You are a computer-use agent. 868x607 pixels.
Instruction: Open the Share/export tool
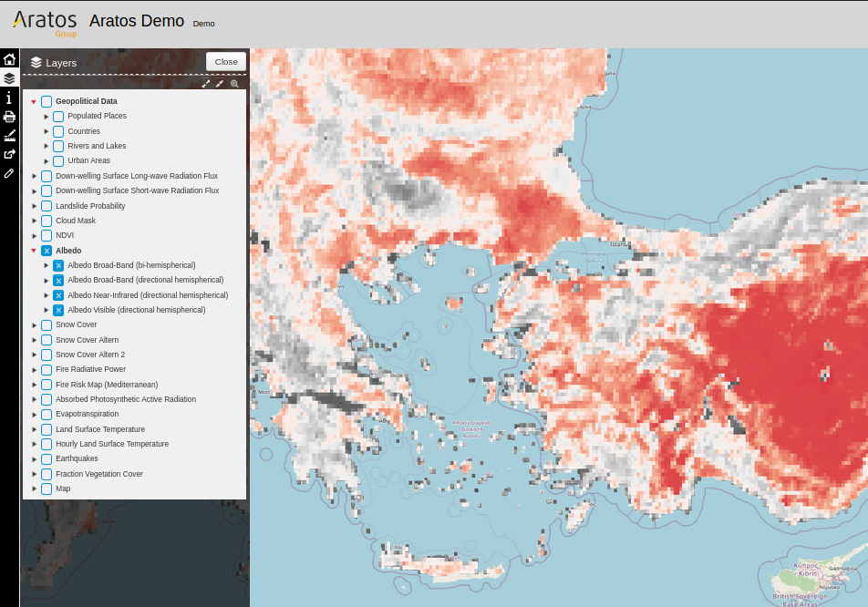[x=9, y=154]
